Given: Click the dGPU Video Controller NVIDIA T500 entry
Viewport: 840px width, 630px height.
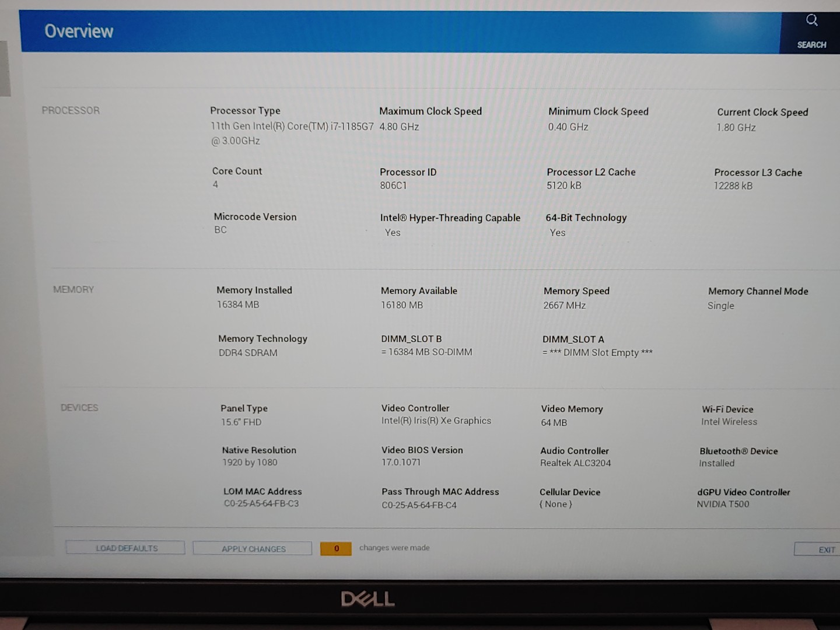Looking at the screenshot, I should click(x=723, y=504).
